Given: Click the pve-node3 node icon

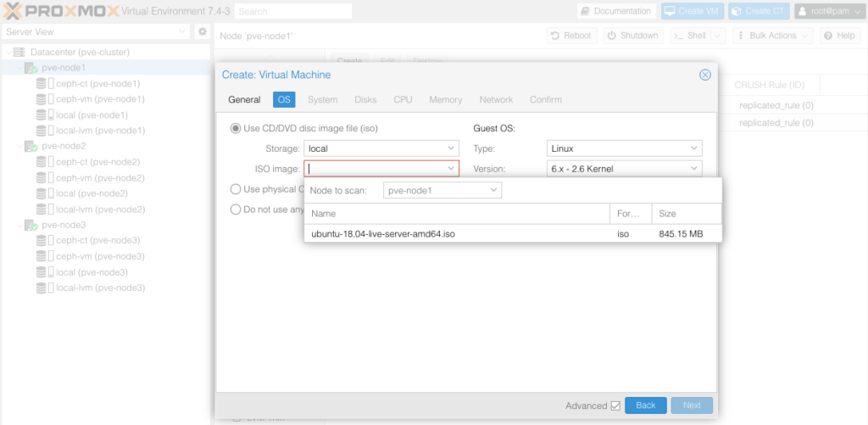Looking at the screenshot, I should [31, 226].
